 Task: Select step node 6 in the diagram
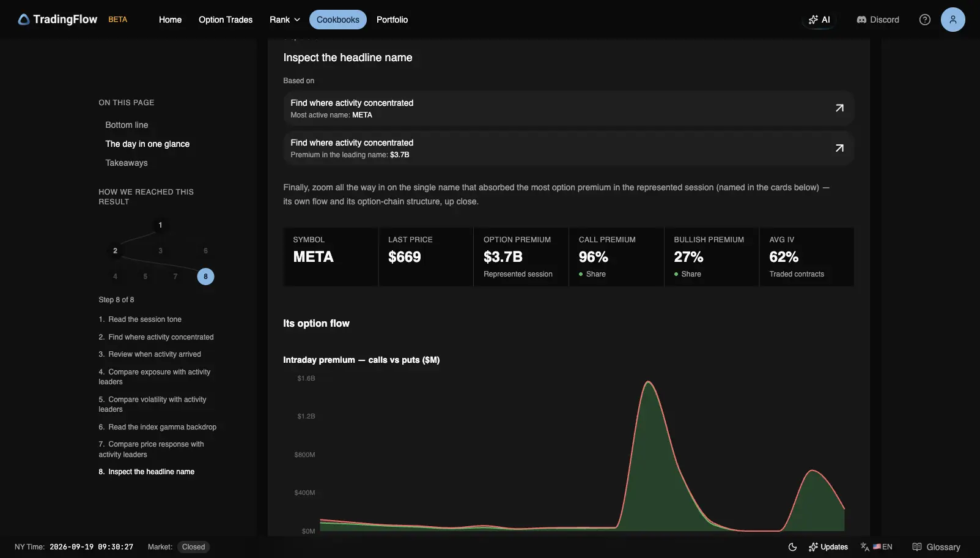(205, 251)
